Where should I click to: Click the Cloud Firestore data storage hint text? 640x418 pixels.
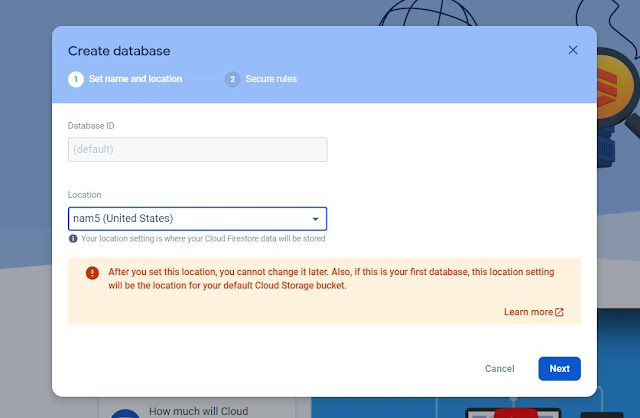point(203,239)
